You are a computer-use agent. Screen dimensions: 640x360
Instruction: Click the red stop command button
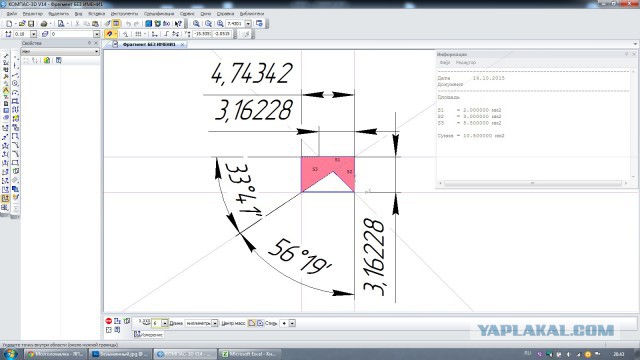109,321
